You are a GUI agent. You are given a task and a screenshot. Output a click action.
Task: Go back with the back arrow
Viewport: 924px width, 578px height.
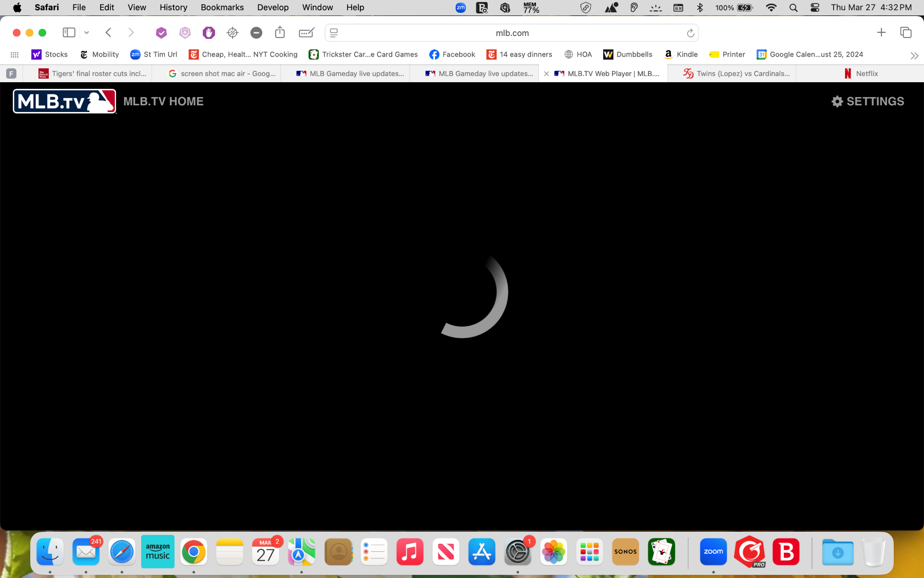(108, 33)
